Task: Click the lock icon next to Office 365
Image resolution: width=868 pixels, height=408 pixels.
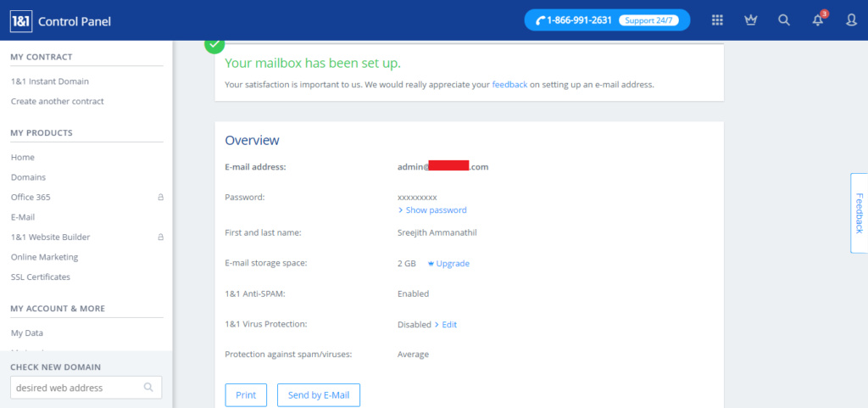Action: 160,197
